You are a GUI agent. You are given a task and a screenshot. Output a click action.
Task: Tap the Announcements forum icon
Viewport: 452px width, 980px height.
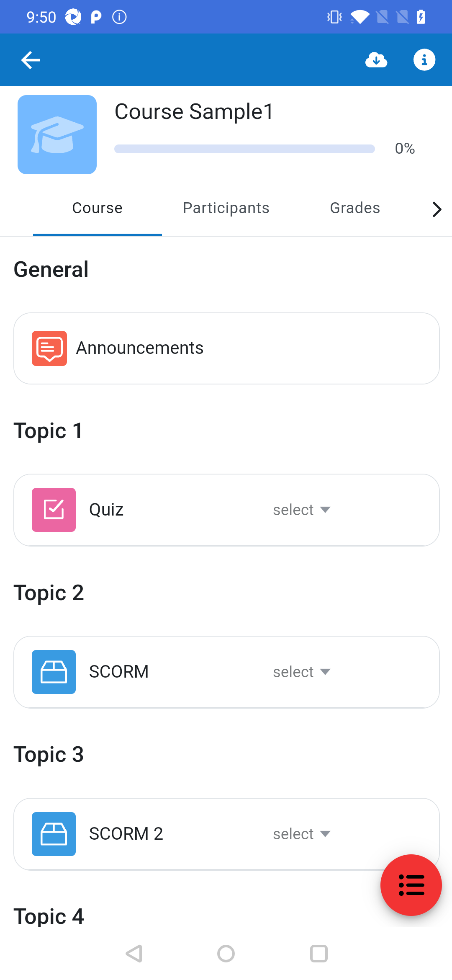click(x=49, y=348)
